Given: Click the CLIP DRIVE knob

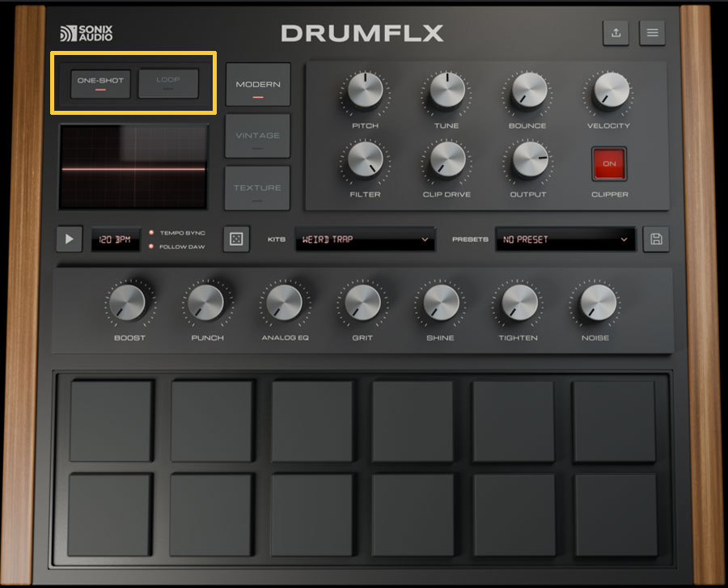Looking at the screenshot, I should click(447, 159).
